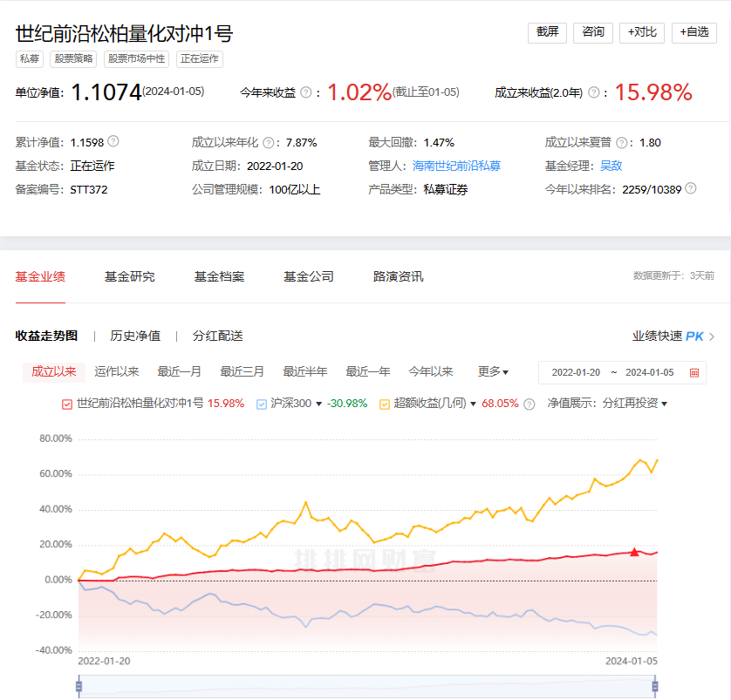Click the 股票市场中性 tag
Screen dimensions: 731x700
pos(136,59)
